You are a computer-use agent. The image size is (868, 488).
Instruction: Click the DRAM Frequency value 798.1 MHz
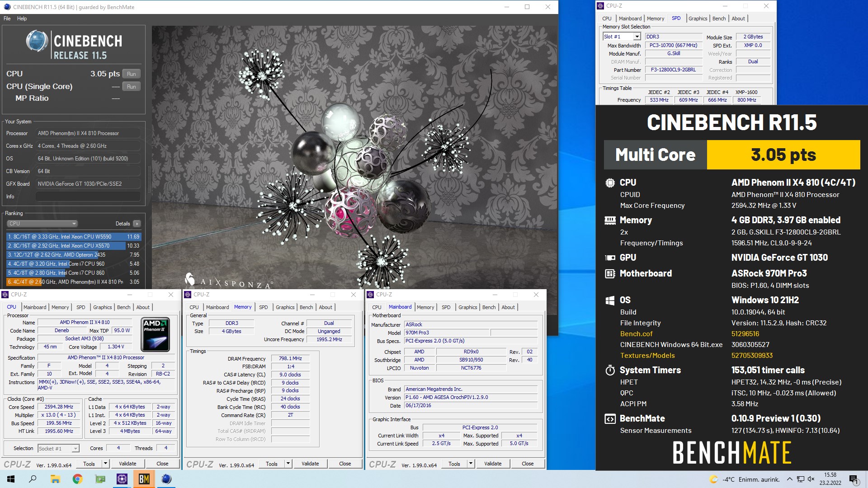point(290,358)
